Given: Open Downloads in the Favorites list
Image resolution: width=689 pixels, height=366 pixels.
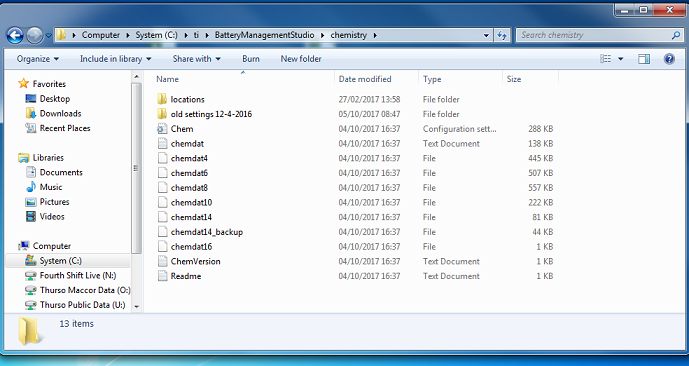Looking at the screenshot, I should point(60,113).
